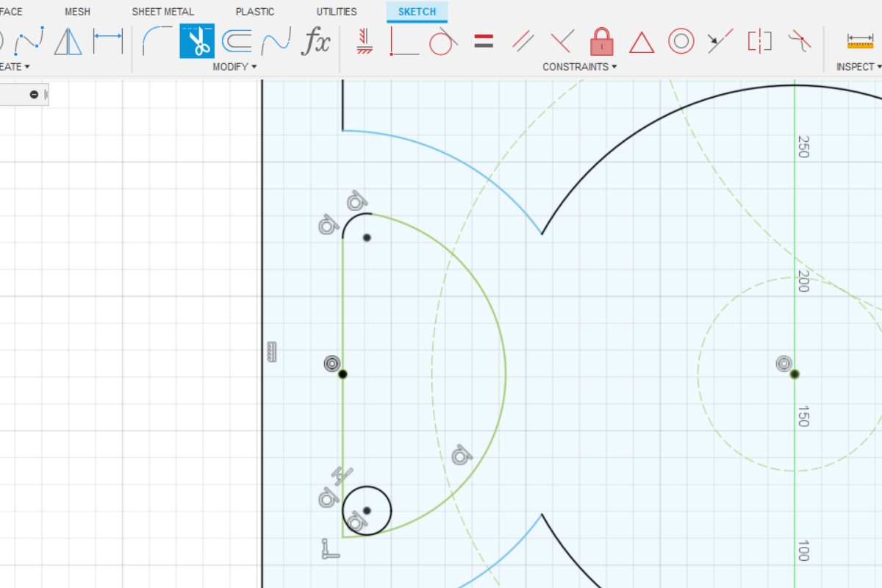Switch to the SURFACE tab
The width and height of the screenshot is (882, 588).
point(12,12)
